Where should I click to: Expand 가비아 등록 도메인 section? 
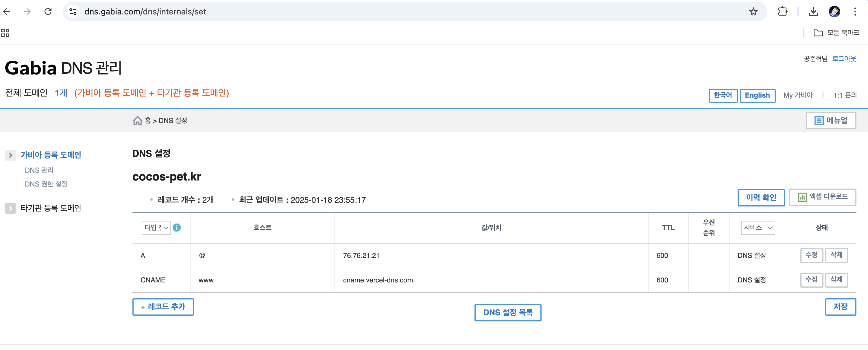click(10, 155)
